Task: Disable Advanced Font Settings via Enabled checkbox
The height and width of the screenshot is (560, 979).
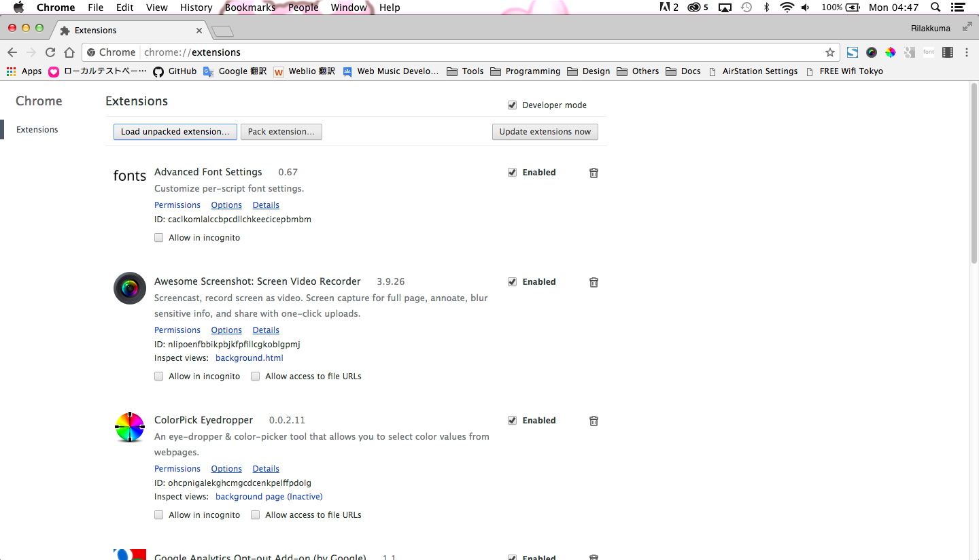Action: [x=512, y=173]
